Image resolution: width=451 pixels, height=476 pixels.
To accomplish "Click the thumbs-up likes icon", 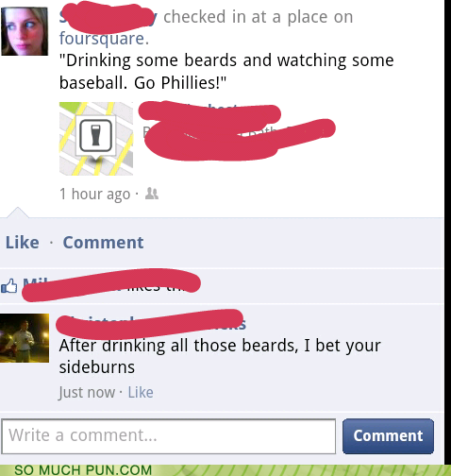I will pyautogui.click(x=9, y=286).
